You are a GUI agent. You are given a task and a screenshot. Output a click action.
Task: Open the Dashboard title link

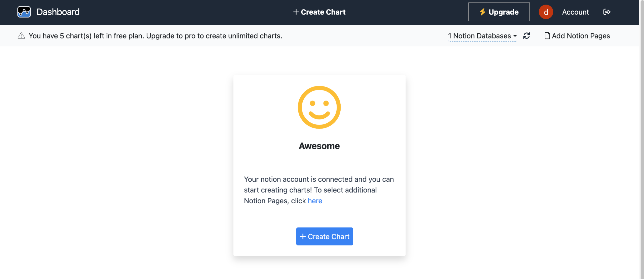(58, 12)
